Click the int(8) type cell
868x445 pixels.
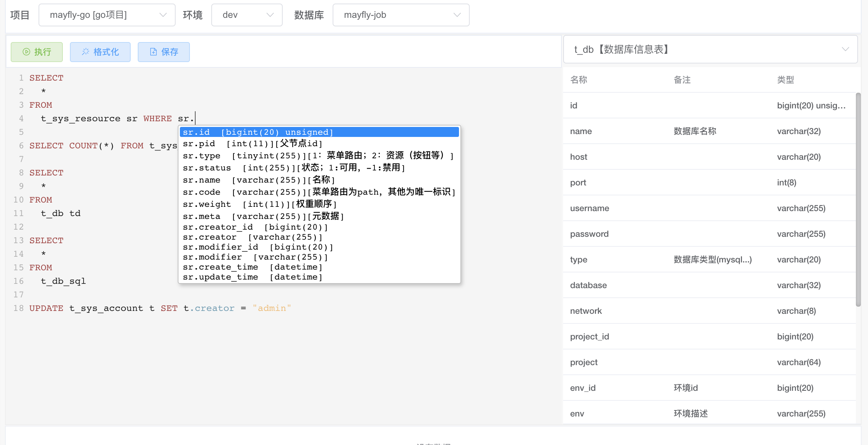pos(787,183)
